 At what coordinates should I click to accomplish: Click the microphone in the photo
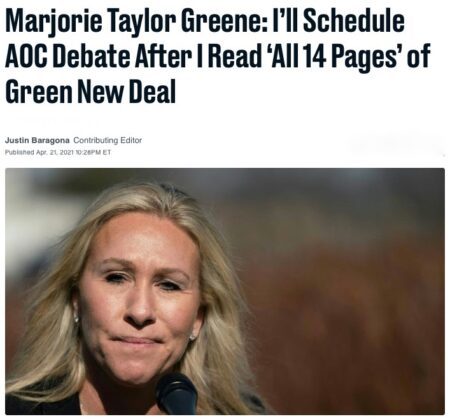(x=176, y=393)
